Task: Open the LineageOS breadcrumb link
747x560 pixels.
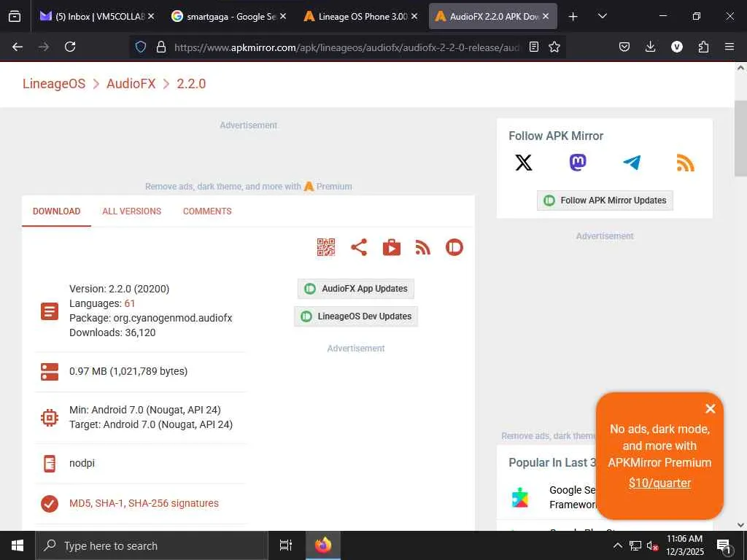Action: (x=54, y=84)
